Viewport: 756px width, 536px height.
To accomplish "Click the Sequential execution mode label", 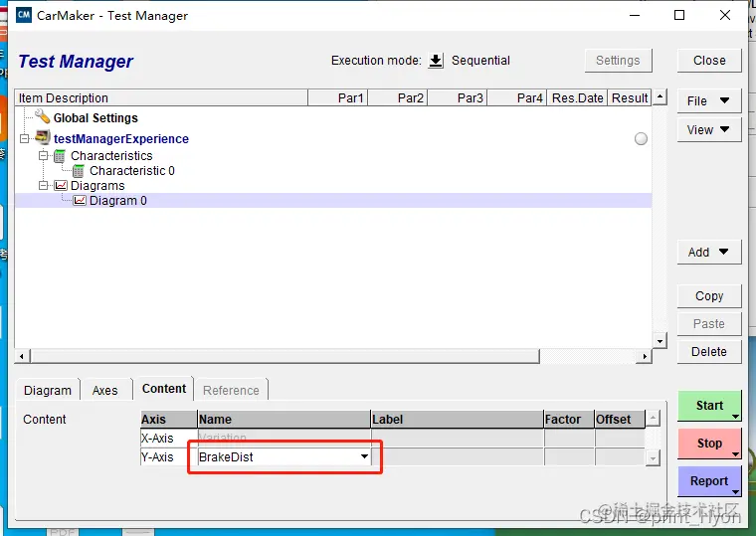I will (x=480, y=61).
